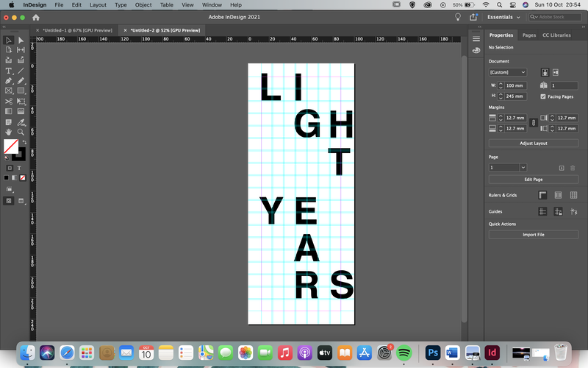Select the Type tool

pyautogui.click(x=8, y=71)
